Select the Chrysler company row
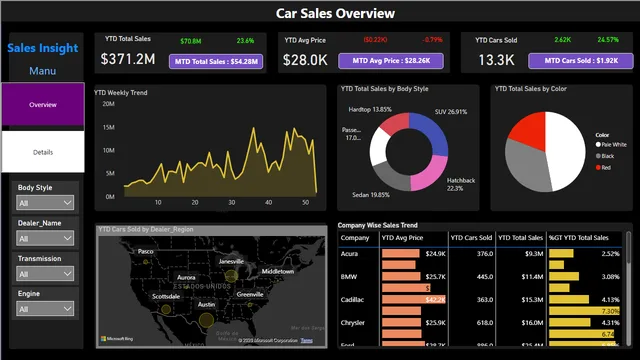Viewport: 640px width, 360px height. [x=480, y=322]
